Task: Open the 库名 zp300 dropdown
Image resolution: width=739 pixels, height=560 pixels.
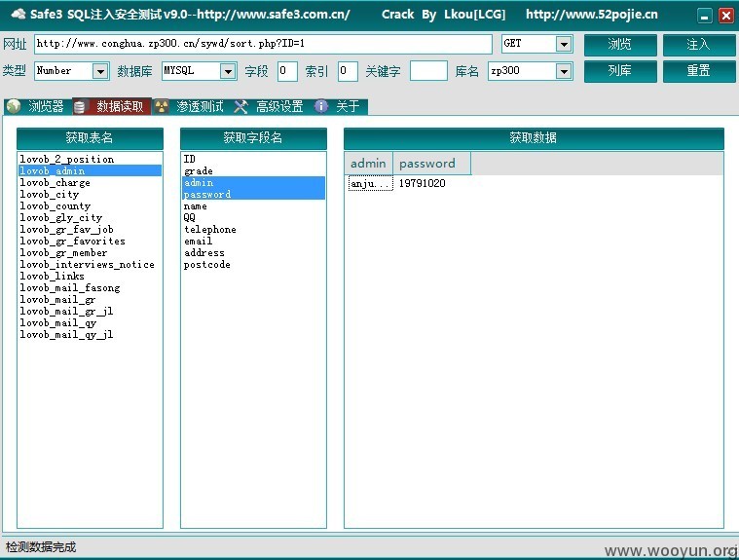Action: pyautogui.click(x=564, y=72)
